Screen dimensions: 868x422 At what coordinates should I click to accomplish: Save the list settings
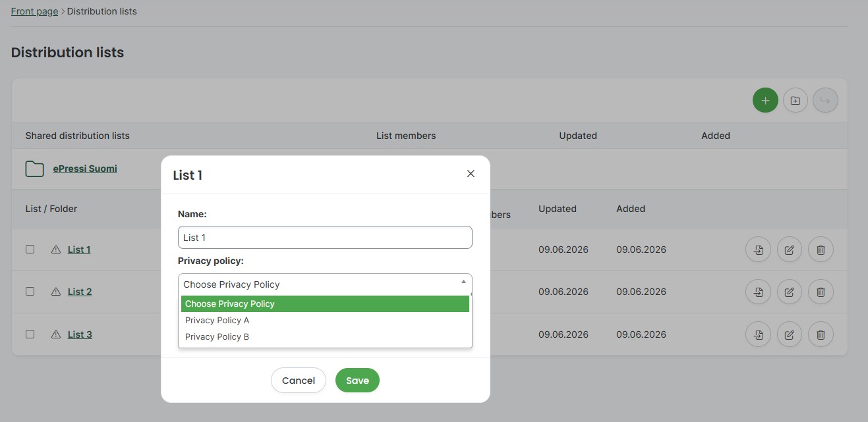[357, 380]
